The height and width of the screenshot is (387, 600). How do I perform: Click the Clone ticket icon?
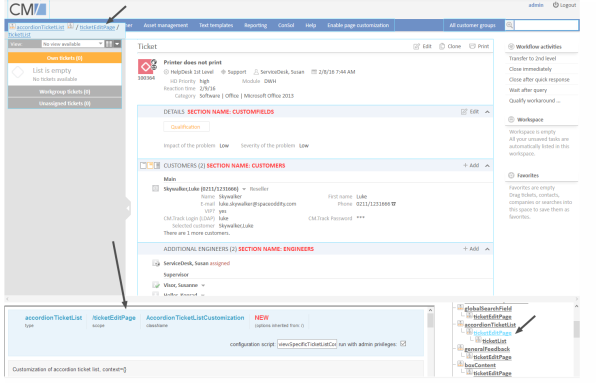tap(442, 46)
